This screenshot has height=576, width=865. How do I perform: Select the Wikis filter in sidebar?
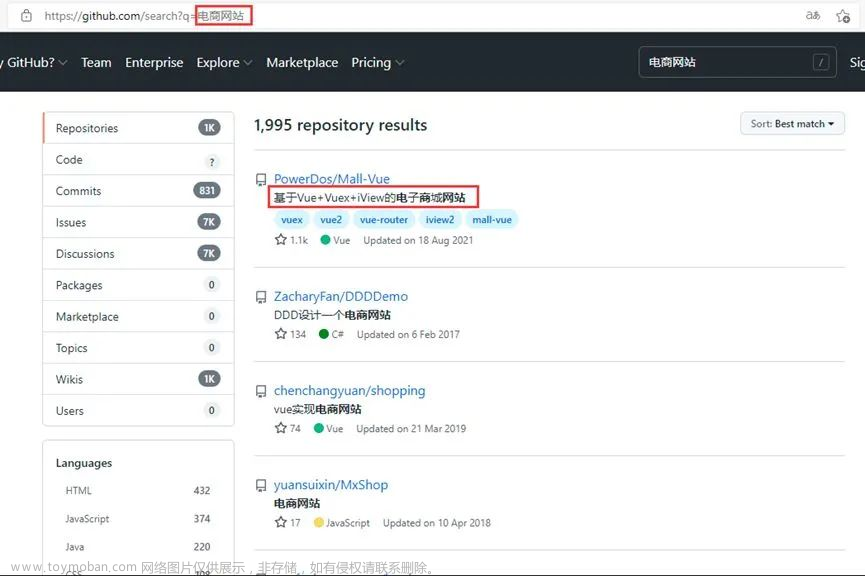point(138,380)
